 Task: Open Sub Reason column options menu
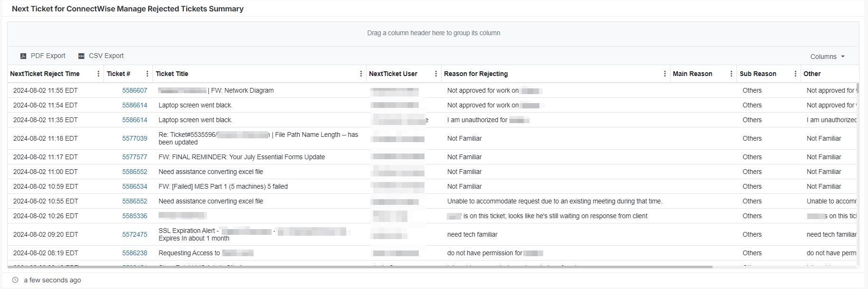795,74
